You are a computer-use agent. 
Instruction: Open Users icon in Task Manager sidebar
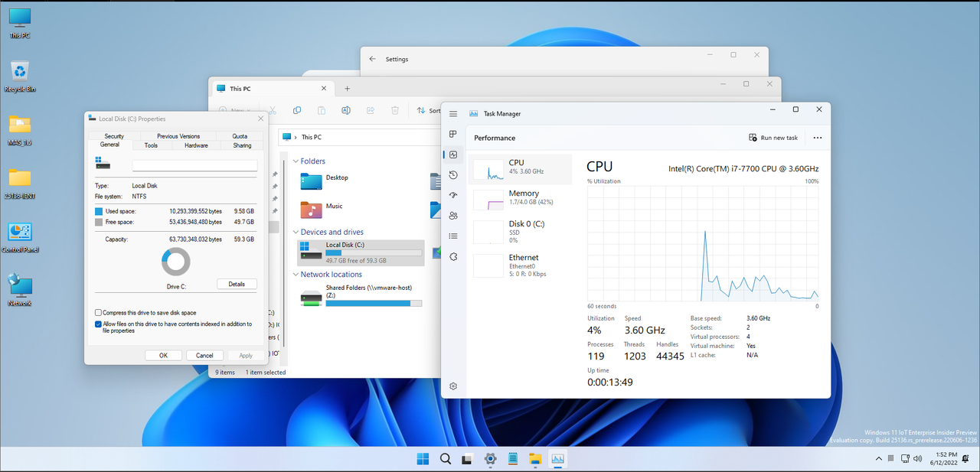453,216
